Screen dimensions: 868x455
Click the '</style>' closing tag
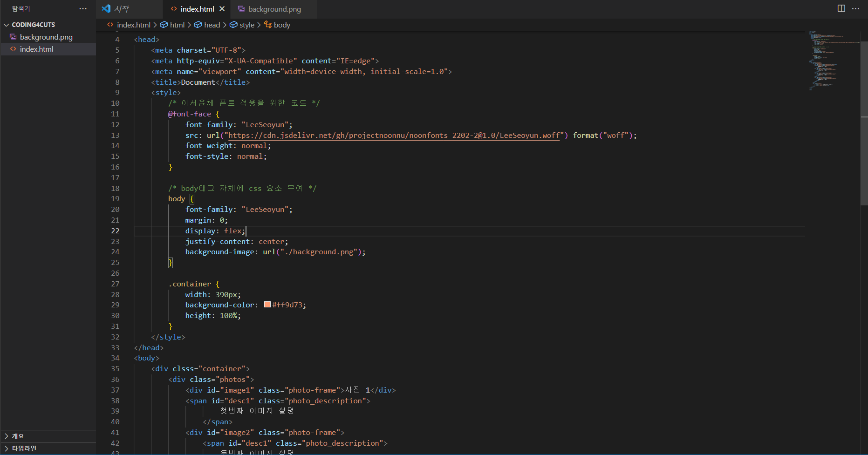[x=168, y=337]
